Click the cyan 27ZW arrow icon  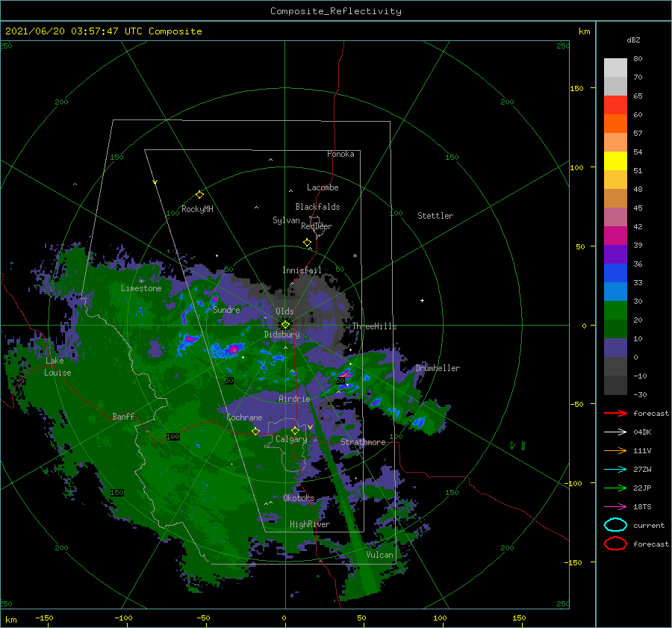[615, 470]
